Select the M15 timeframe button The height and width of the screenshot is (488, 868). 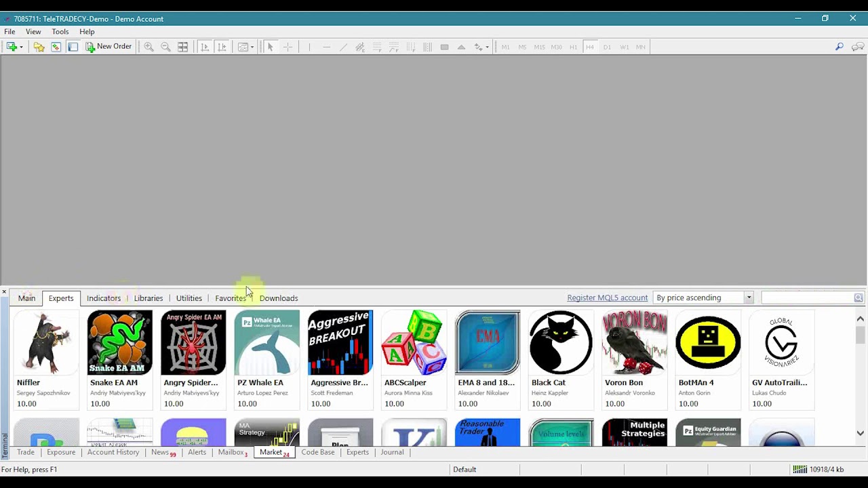click(x=539, y=47)
